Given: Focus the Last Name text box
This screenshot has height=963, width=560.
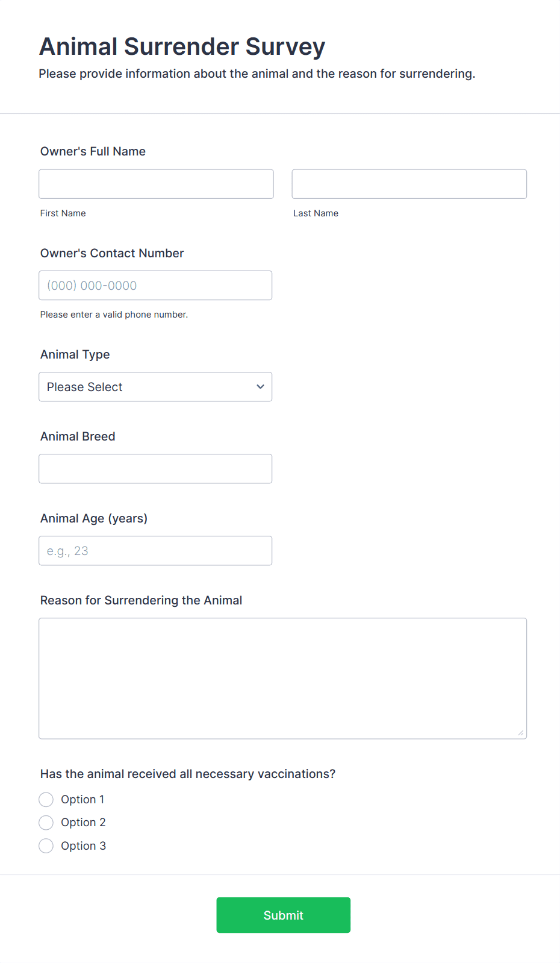Looking at the screenshot, I should [409, 184].
